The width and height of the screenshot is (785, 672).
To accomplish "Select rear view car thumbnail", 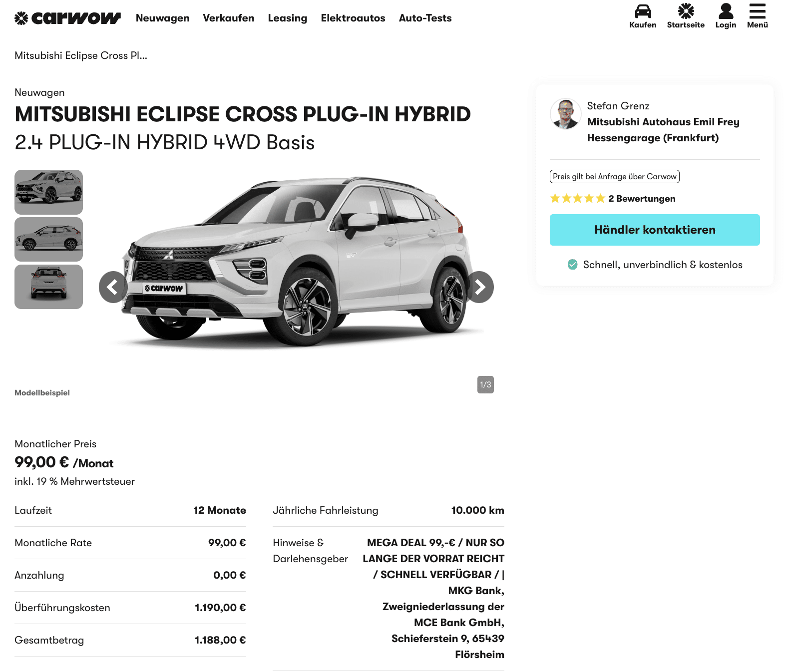I will point(48,287).
